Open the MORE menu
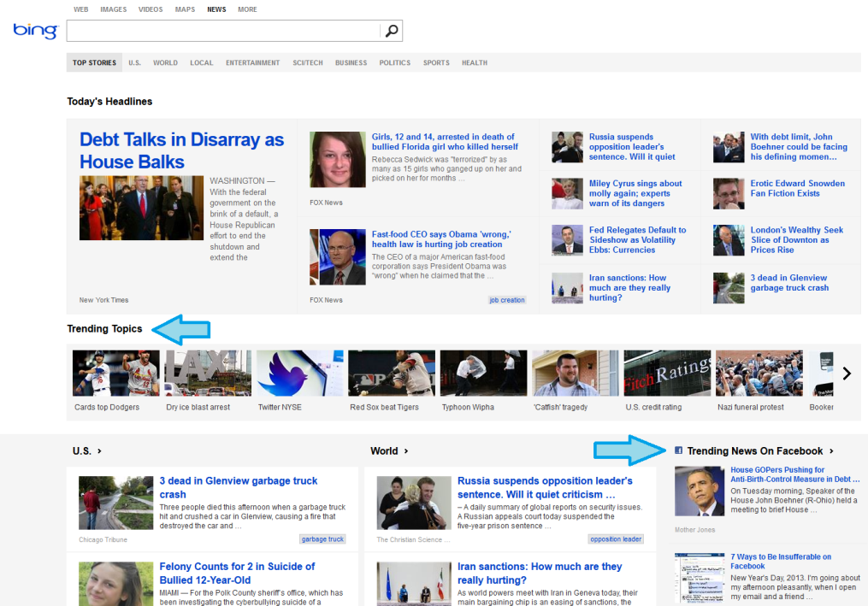868x606 pixels. coord(247,9)
